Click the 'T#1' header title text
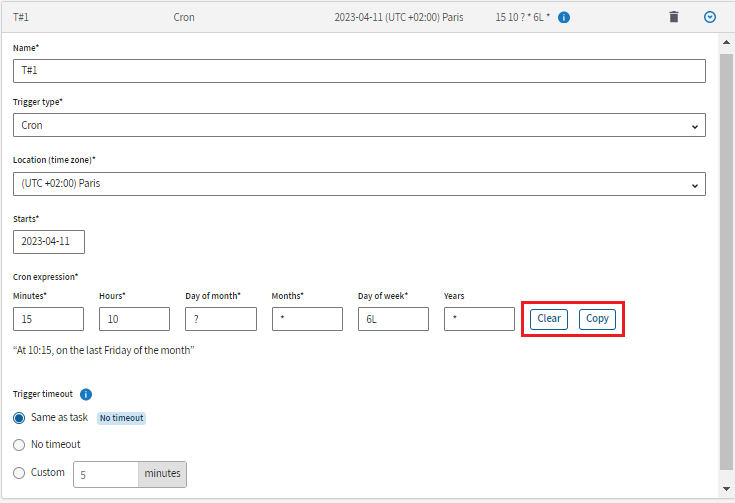This screenshot has width=735, height=503. 21,17
